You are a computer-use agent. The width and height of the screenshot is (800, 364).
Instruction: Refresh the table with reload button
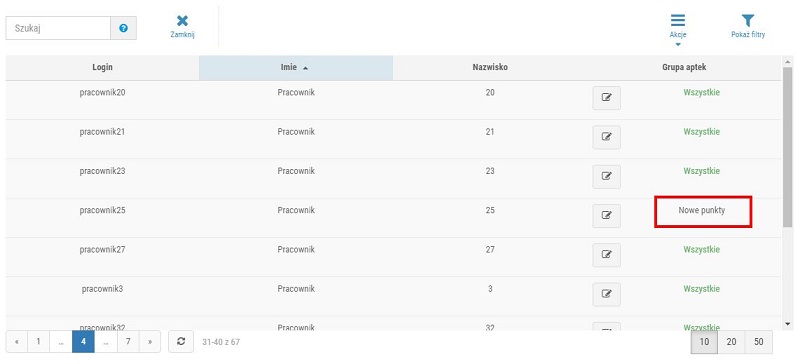pos(181,342)
